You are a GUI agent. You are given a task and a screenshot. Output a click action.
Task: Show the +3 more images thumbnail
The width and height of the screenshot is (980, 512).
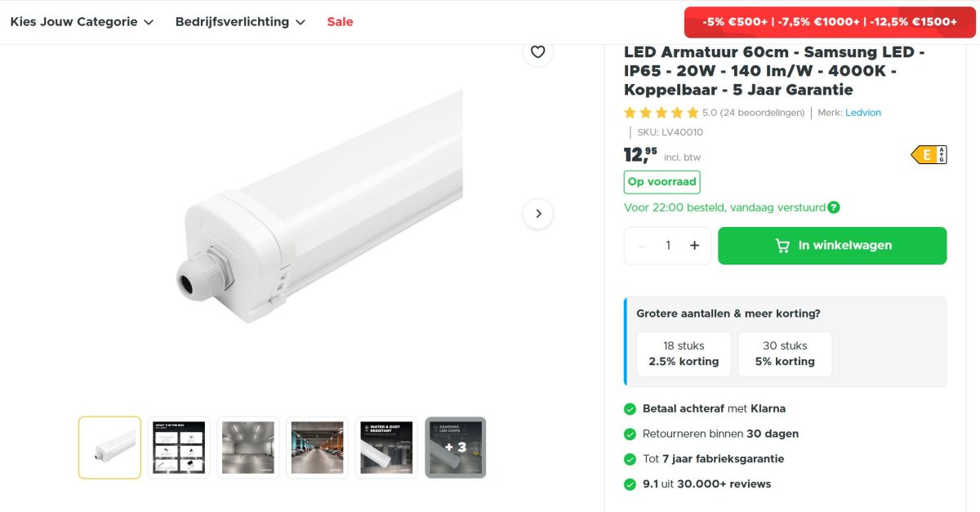456,447
